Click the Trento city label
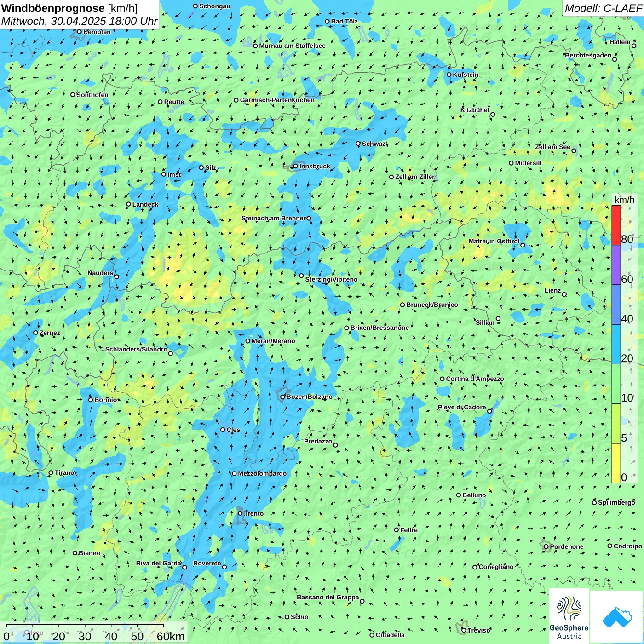Image resolution: width=644 pixels, height=644 pixels. pos(254,513)
